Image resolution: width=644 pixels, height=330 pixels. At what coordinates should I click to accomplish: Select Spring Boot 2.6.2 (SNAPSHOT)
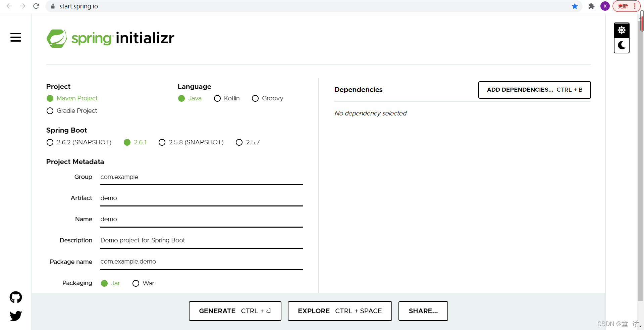coord(79,142)
